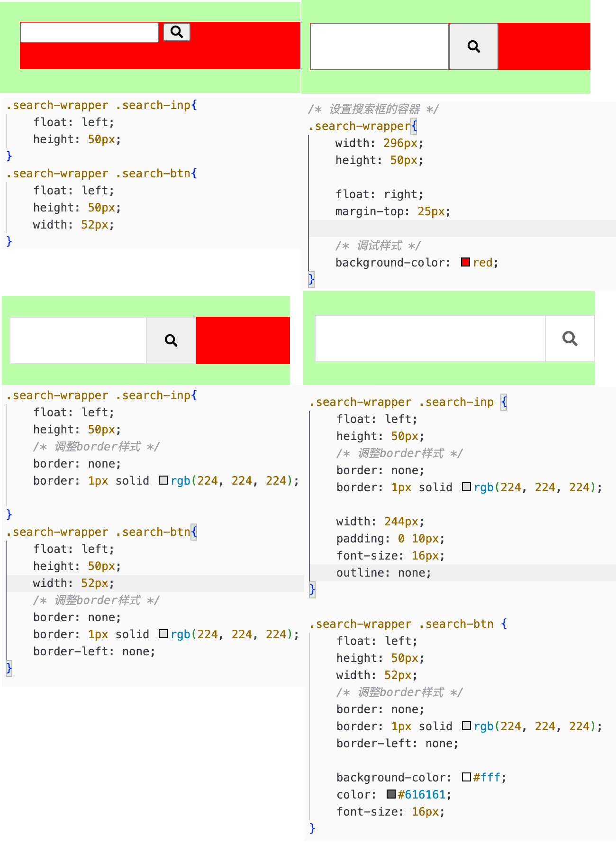
Task: Select the comment '/* 调试样式 */'
Action: click(378, 246)
